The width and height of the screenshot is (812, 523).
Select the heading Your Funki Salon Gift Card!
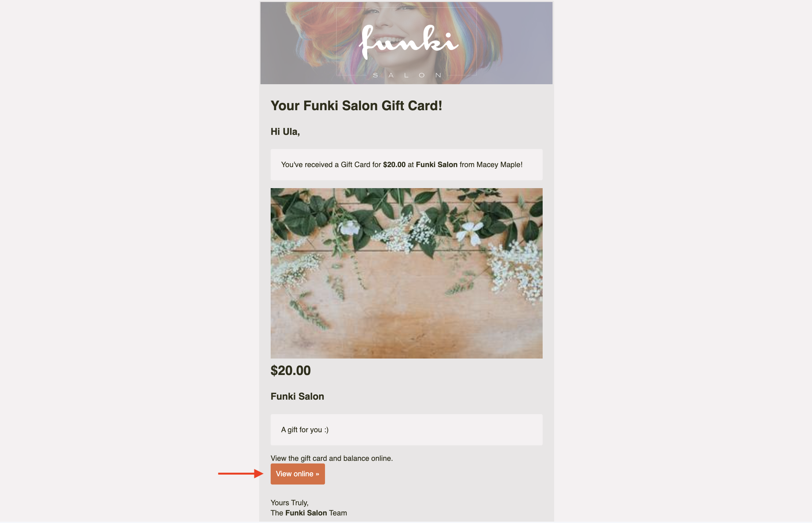pos(356,106)
